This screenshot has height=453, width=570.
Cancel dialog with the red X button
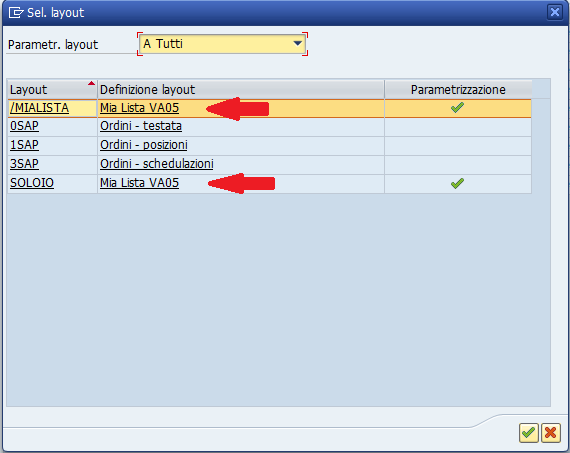[x=550, y=433]
